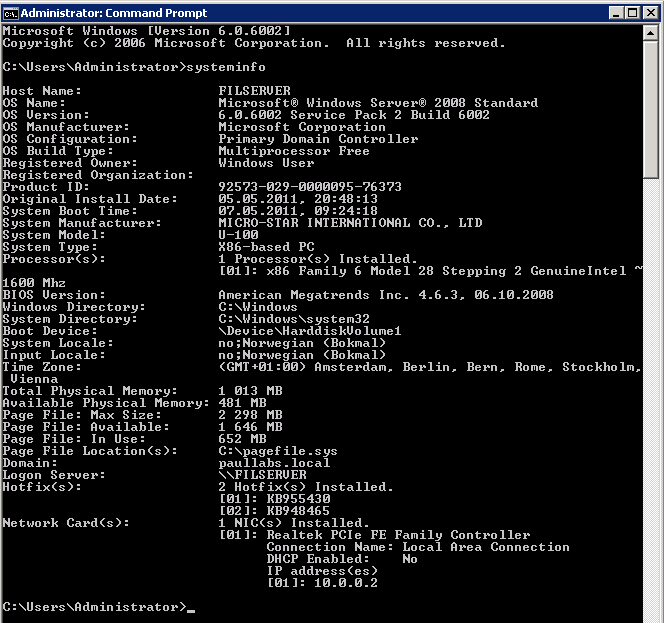664x623 pixels.
Task: Click the KB955430 hotfix entry
Action: [x=298, y=499]
